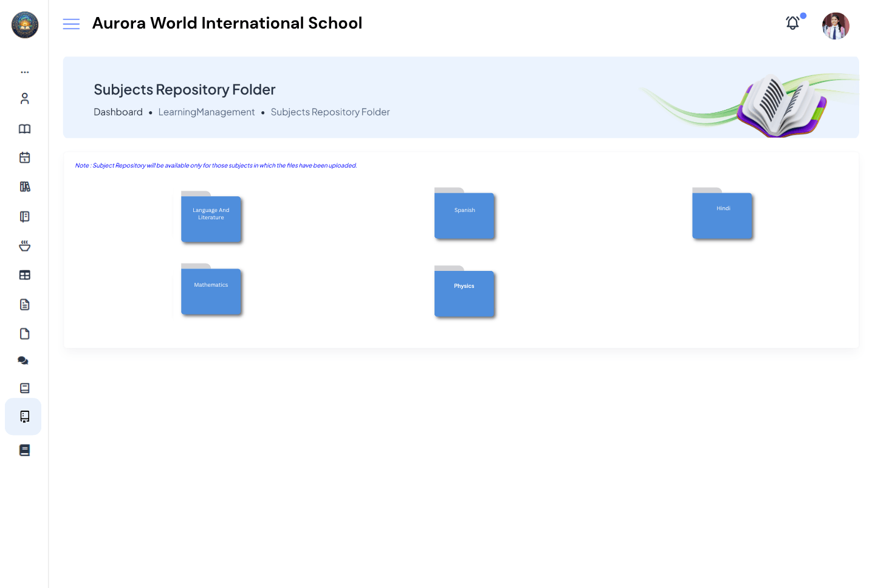Click the user profile picture
Screen dimensions: 875x588
[x=836, y=26]
